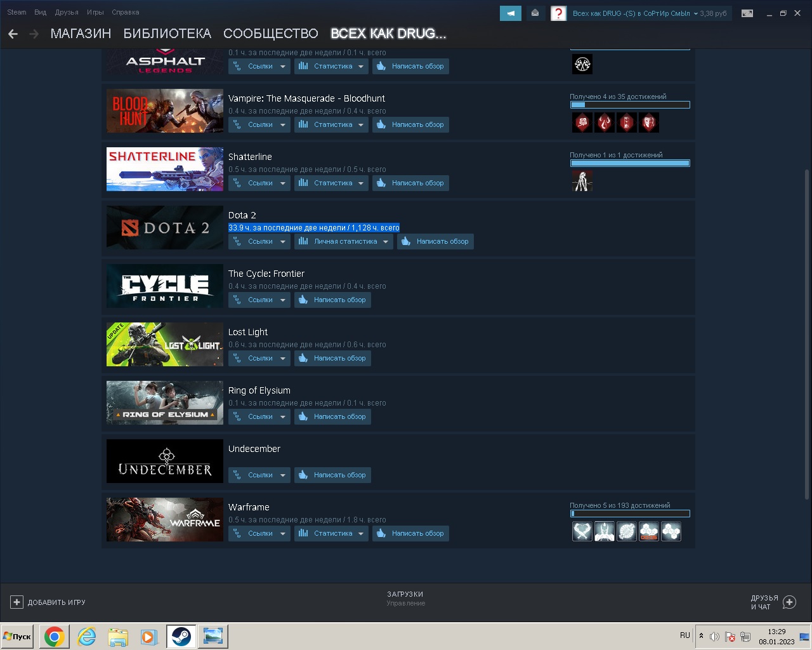Expand Links dropdown for Asphalt Legends
This screenshot has width=812, height=650.
pyautogui.click(x=259, y=66)
